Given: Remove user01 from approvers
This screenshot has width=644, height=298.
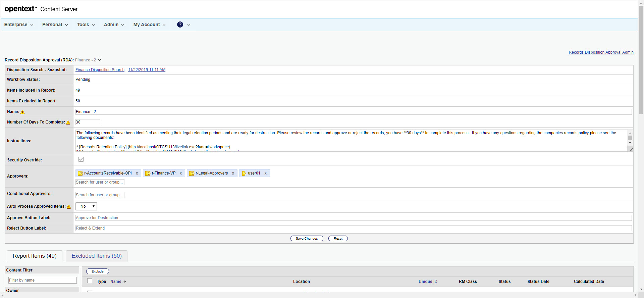Looking at the screenshot, I should coord(266,173).
